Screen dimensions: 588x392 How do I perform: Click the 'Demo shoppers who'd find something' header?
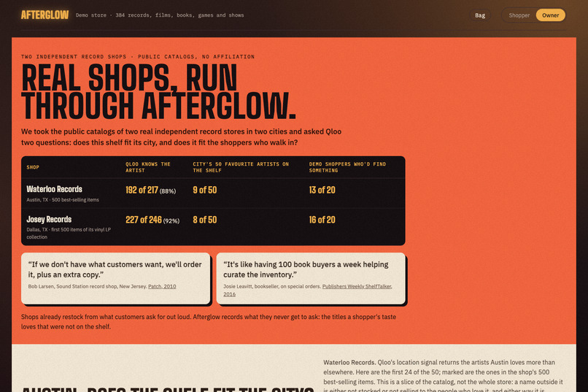[x=347, y=167]
